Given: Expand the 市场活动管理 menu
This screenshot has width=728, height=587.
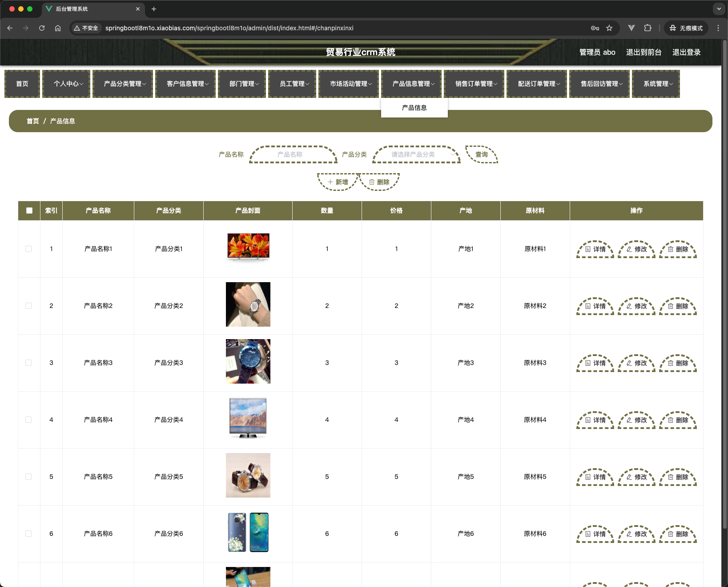Looking at the screenshot, I should 349,84.
